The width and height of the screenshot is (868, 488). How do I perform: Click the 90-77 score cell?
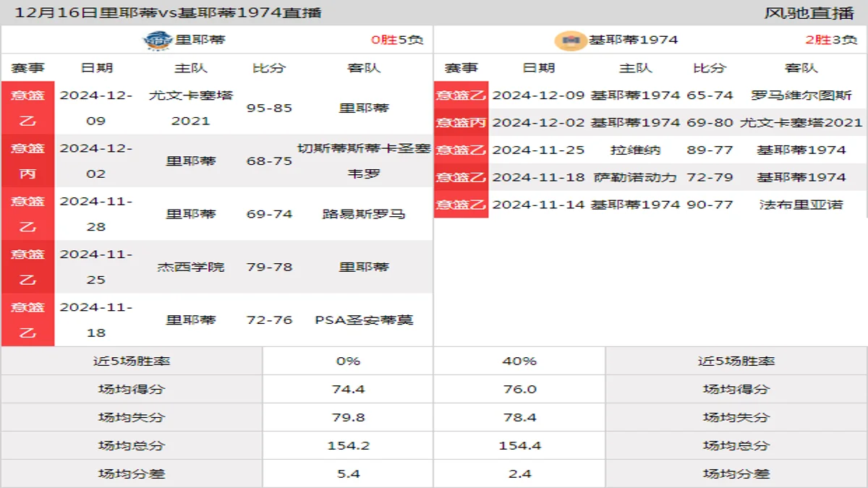[710, 204]
